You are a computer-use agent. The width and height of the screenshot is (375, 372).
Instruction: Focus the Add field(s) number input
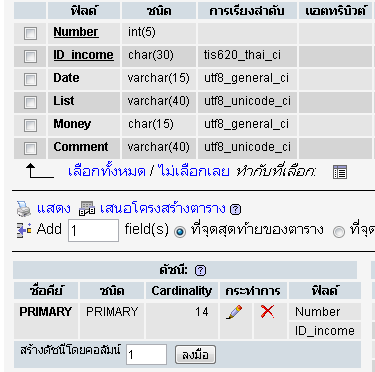click(x=93, y=230)
